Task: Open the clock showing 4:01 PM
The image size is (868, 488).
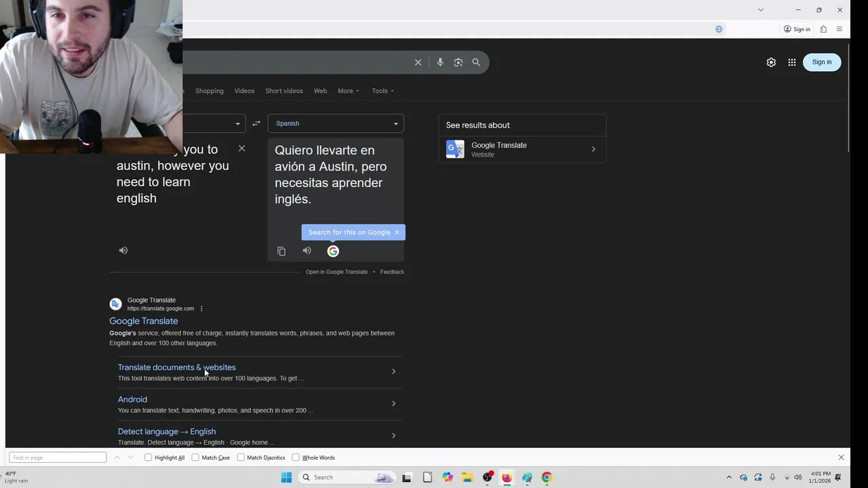Action: 820,477
